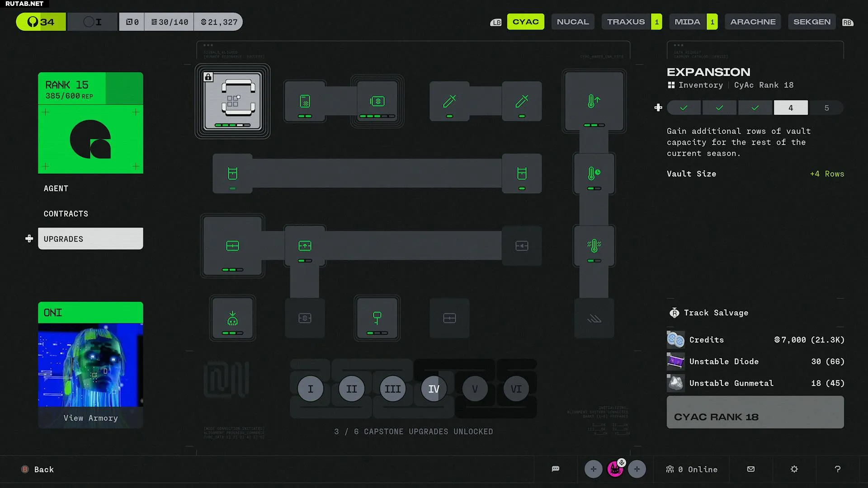The height and width of the screenshot is (488, 868).
Task: Open the mail envelope icon
Action: tap(751, 469)
